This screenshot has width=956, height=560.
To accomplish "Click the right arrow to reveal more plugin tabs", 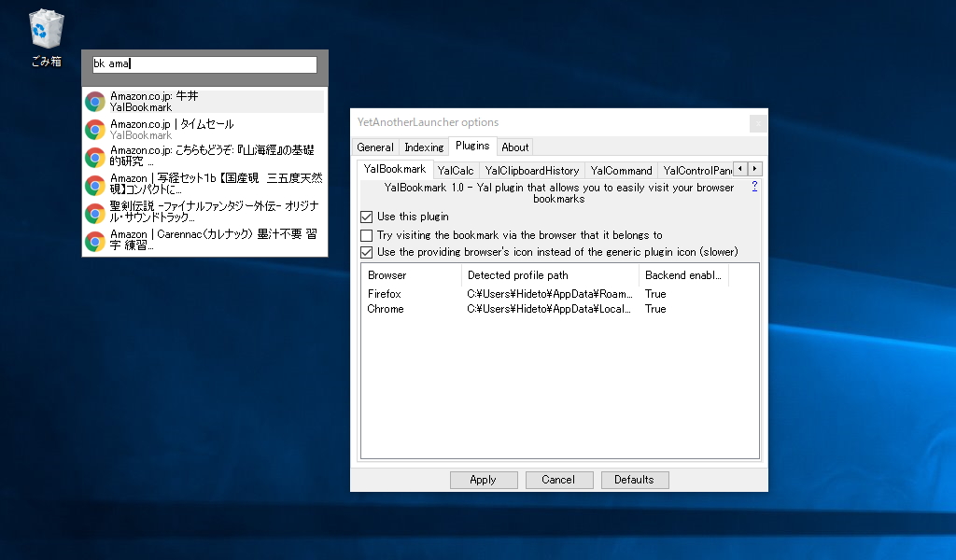I will [x=754, y=169].
